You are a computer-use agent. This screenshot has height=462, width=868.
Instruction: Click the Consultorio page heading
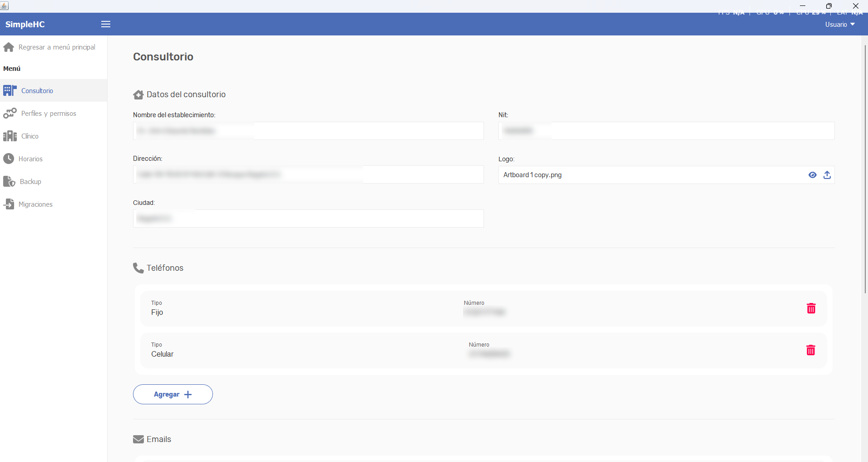coord(163,57)
